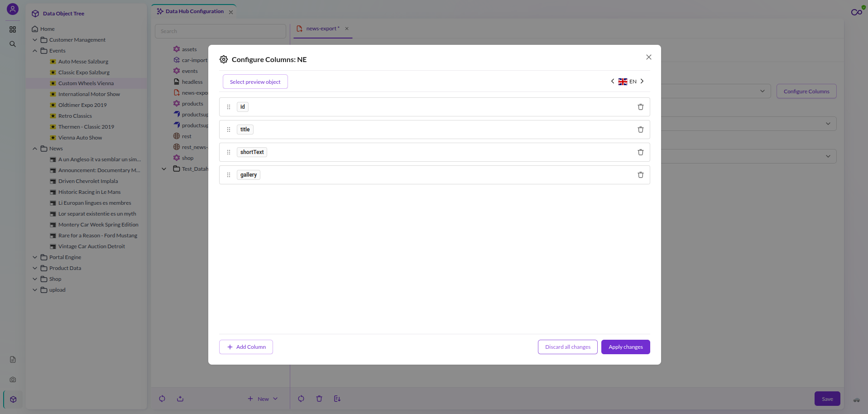Collapse the Events folder in tree
The height and width of the screenshot is (414, 868).
pyautogui.click(x=35, y=51)
